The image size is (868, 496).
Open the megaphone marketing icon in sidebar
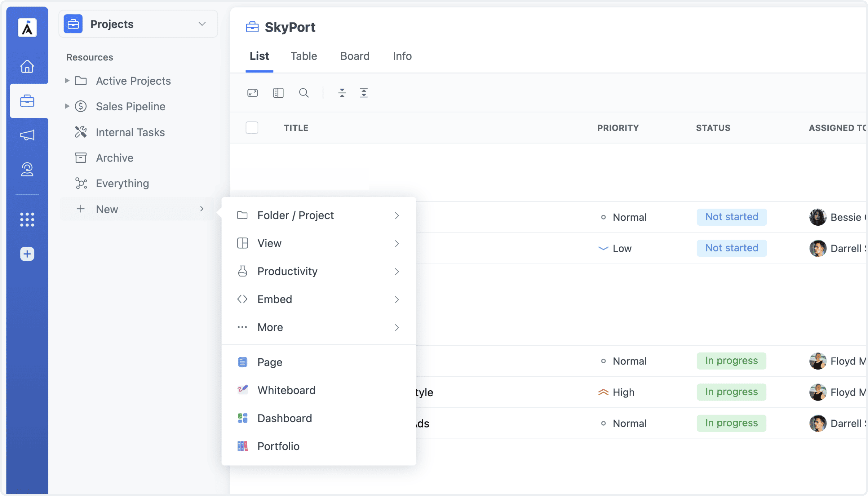(x=27, y=135)
